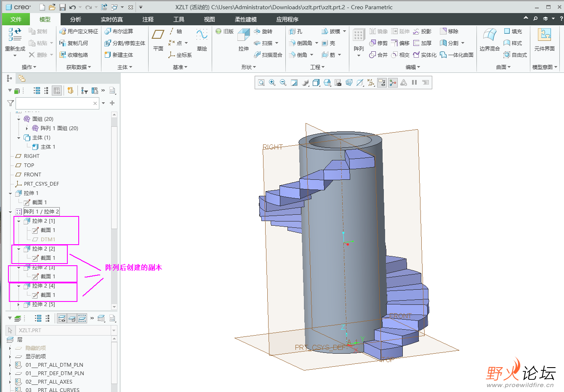Click 分割/修剪主体 button
Screen dimensions: 564x392
125,43
